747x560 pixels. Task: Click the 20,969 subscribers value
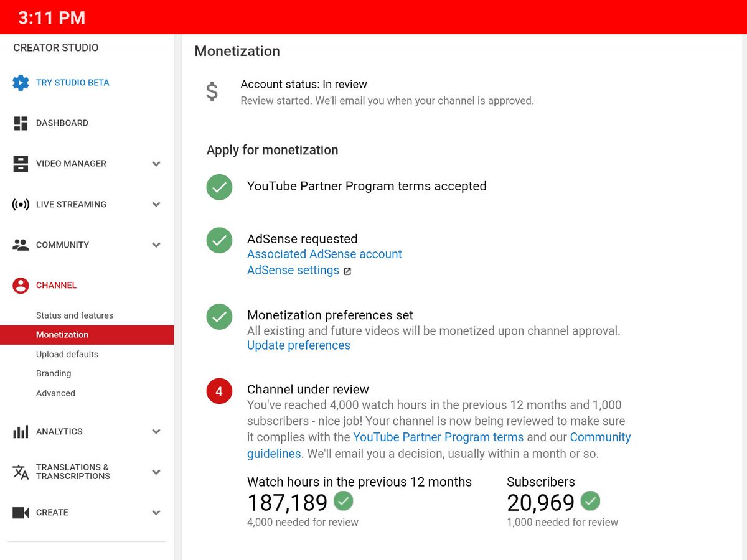click(541, 502)
